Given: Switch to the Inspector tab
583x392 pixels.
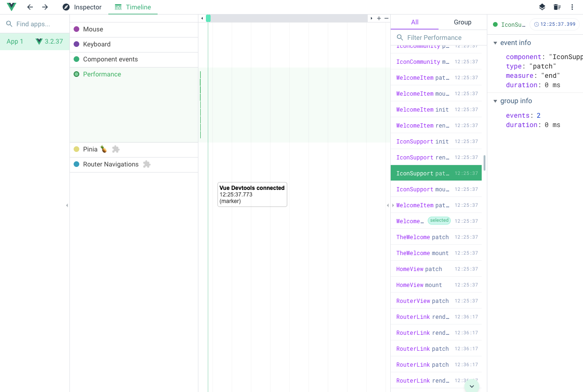Looking at the screenshot, I should (82, 7).
